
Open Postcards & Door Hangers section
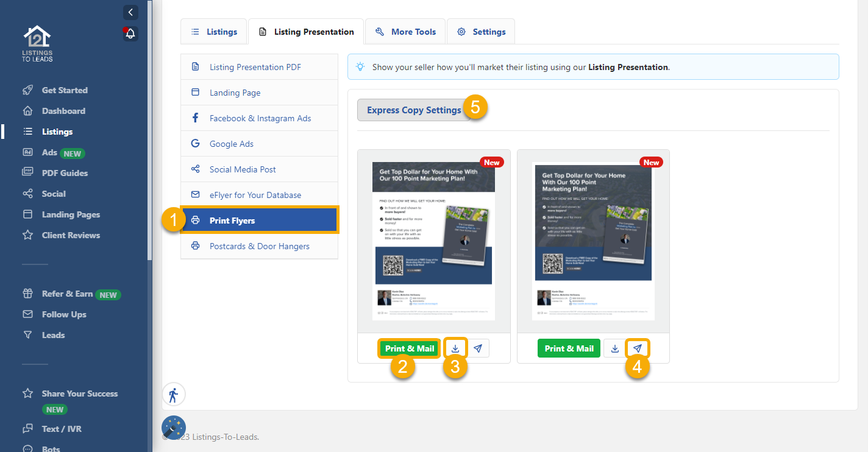259,246
